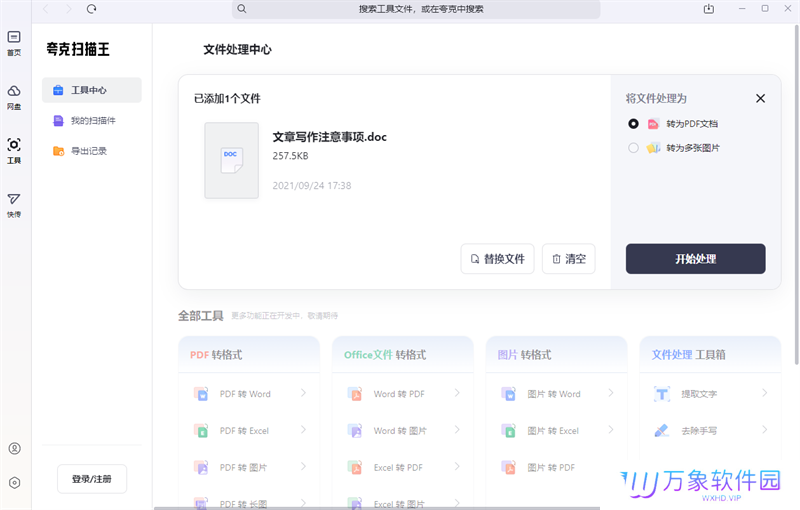The width and height of the screenshot is (800, 510).
Task: Expand PDF 转 图片 chevron arrow
Action: 304,466
